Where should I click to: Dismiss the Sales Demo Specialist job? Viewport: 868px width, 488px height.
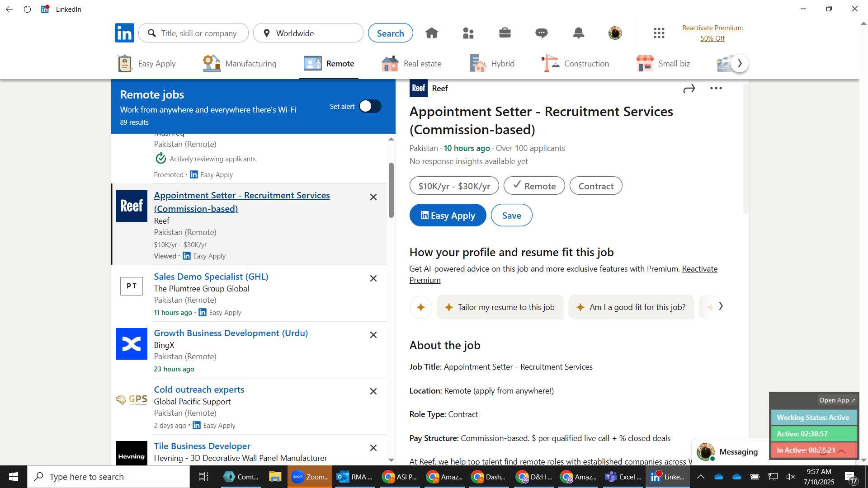click(x=373, y=278)
